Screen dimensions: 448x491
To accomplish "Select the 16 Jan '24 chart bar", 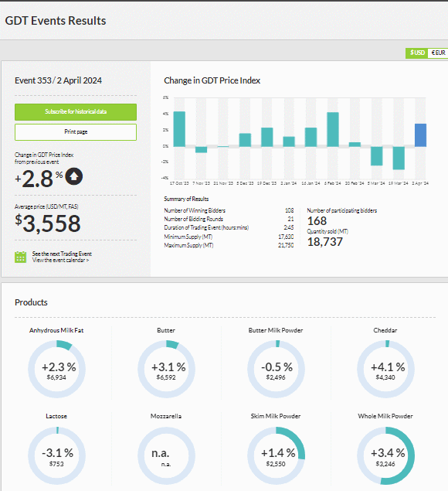I will point(311,137).
